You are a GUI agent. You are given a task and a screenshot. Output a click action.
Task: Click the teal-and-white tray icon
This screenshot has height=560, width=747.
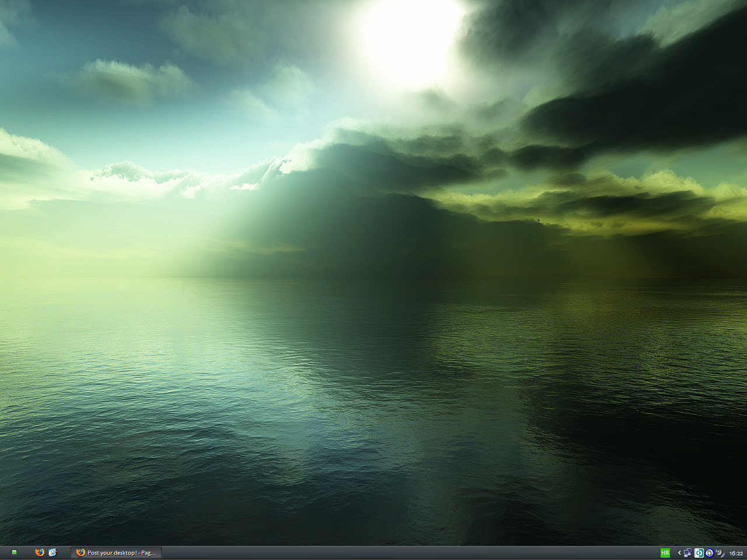[699, 553]
